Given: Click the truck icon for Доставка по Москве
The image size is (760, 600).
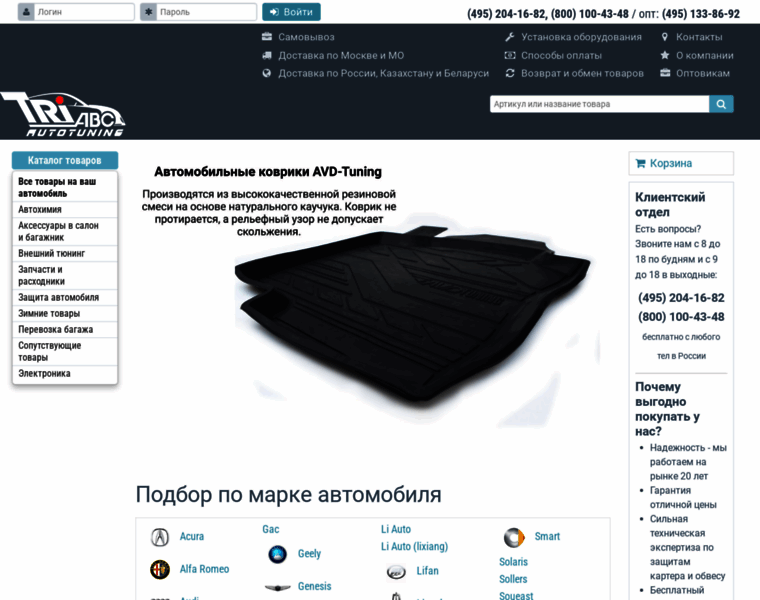Looking at the screenshot, I should [x=267, y=55].
